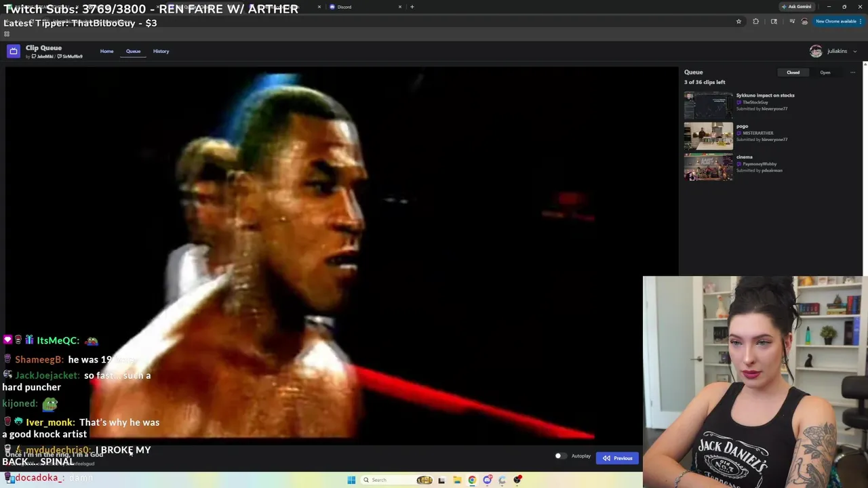Click the clip video player area

(342, 256)
